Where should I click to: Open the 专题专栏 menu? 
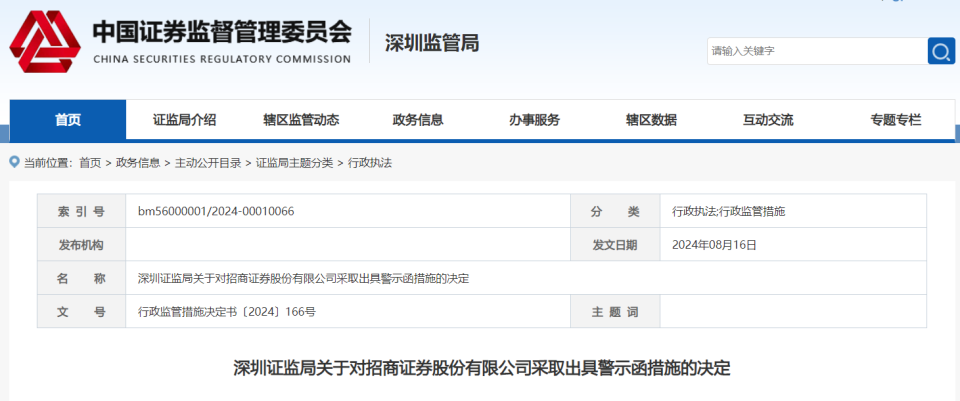point(896,120)
